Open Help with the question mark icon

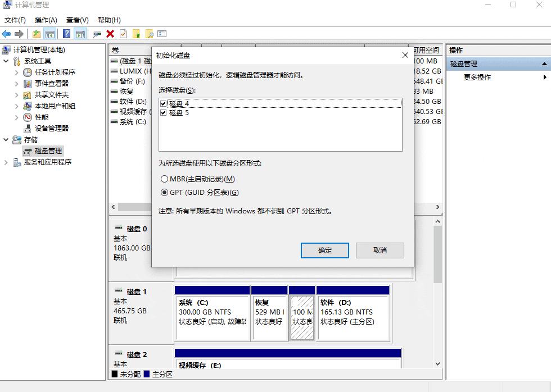67,34
